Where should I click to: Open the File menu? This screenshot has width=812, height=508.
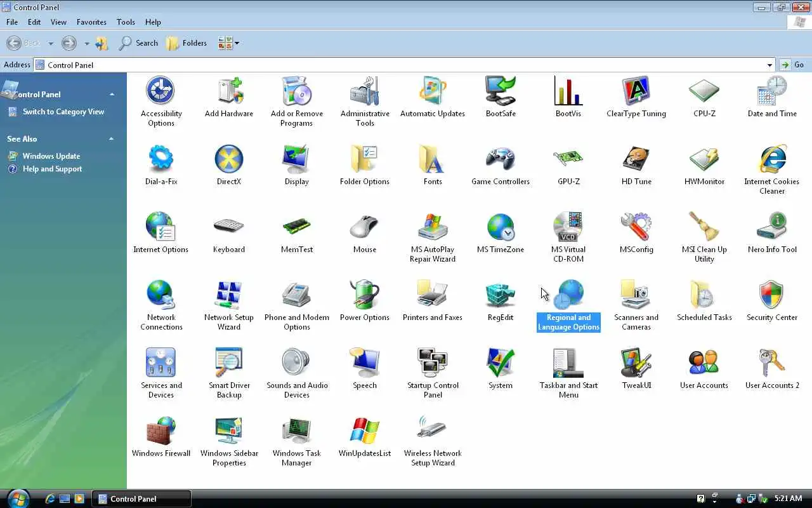[12, 22]
